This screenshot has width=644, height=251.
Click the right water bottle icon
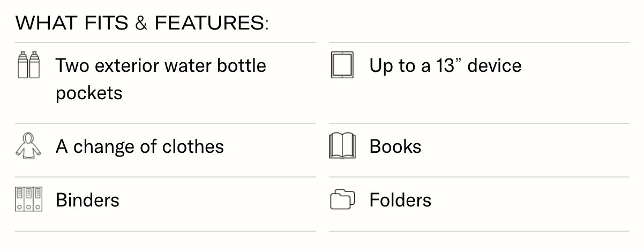[34, 65]
